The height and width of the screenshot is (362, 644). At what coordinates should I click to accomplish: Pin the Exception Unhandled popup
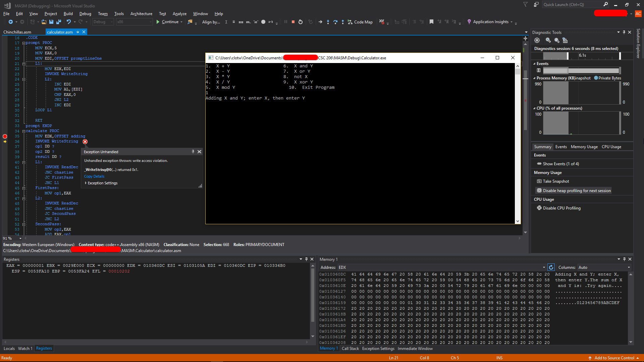coord(193,152)
